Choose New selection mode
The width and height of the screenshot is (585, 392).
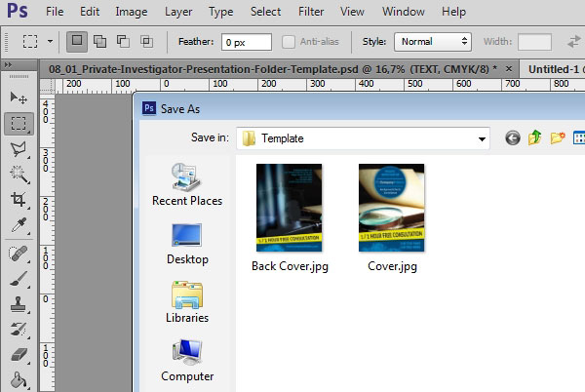tap(77, 41)
